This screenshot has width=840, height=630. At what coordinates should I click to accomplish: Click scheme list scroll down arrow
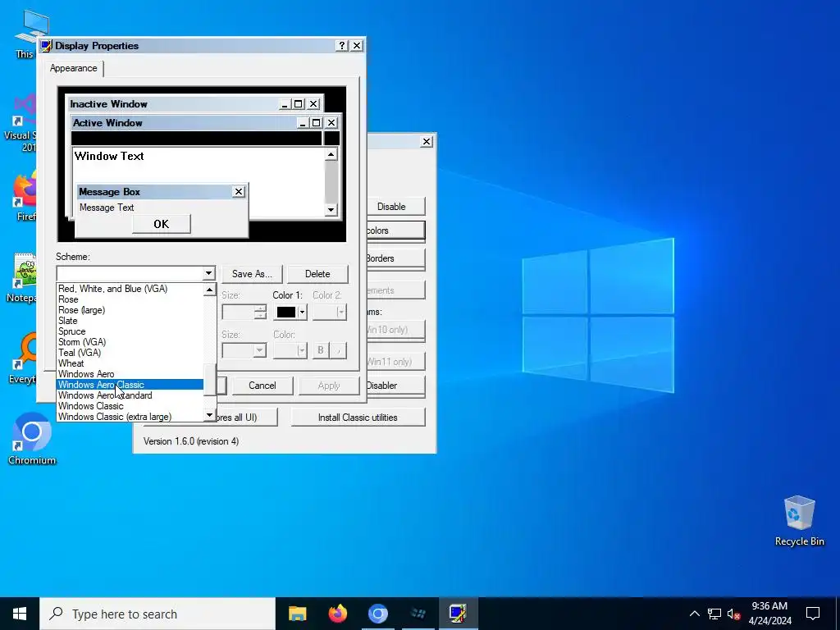coord(209,415)
